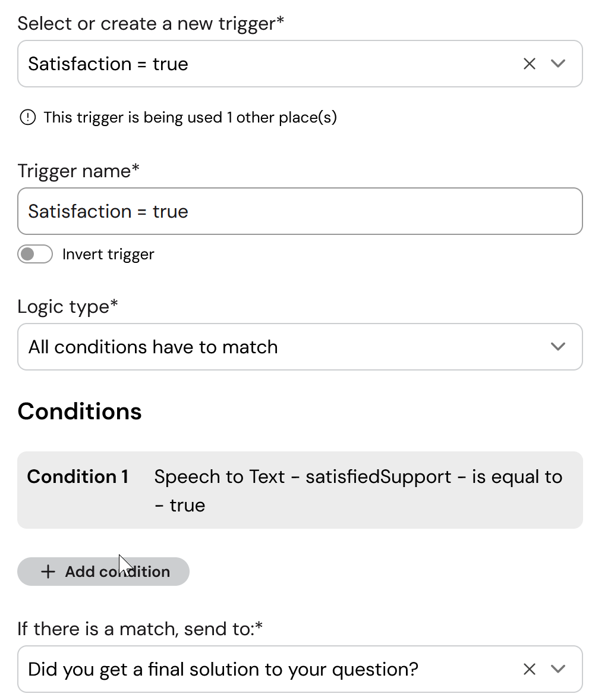Open the send-to destination dropdown chevron
Image resolution: width=589 pixels, height=700 pixels.
coord(557,669)
